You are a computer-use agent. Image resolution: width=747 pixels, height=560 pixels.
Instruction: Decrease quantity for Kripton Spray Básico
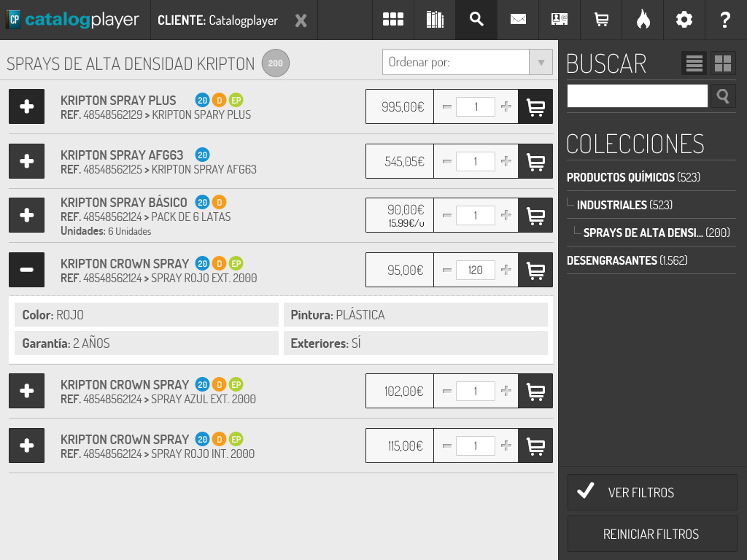point(447,215)
